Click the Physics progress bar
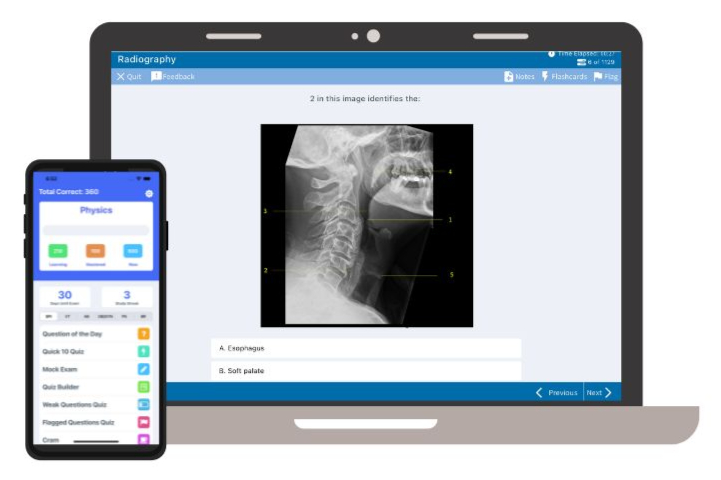Viewport: 721px width, 480px height. (x=96, y=230)
